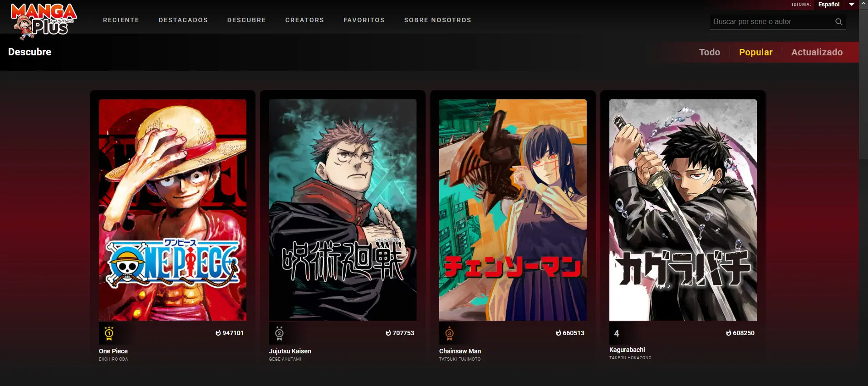Screen dimensions: 868x386
Task: Click the silver rank 2 medal icon
Action: tap(279, 333)
